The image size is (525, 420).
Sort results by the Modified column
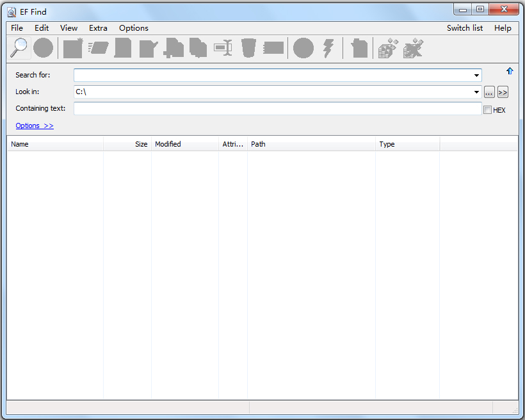185,144
